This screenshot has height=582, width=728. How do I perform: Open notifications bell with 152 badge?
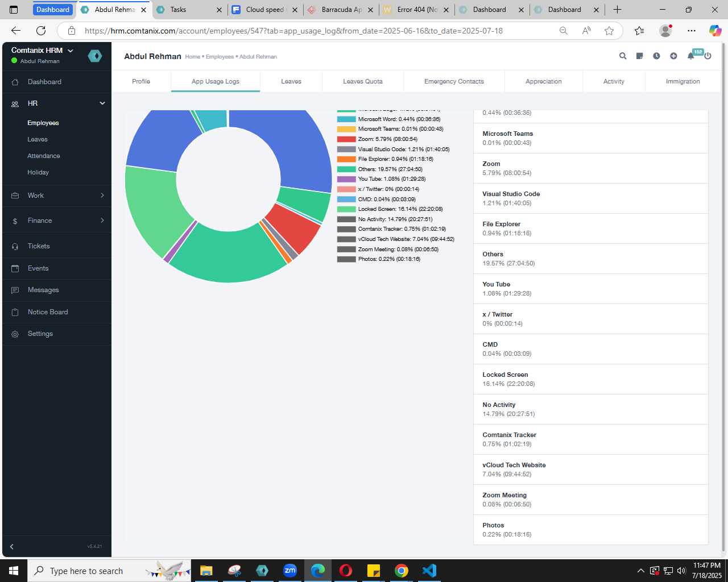pos(690,56)
